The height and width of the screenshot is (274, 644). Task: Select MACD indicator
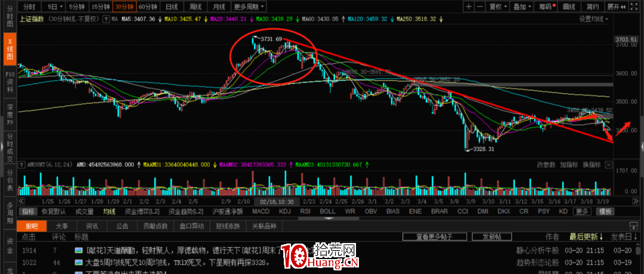[261, 211]
